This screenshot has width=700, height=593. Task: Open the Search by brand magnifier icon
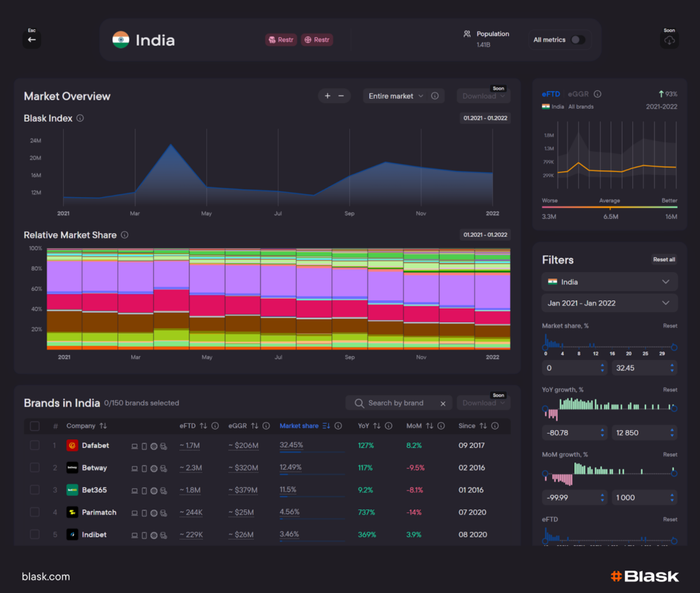pyautogui.click(x=359, y=404)
